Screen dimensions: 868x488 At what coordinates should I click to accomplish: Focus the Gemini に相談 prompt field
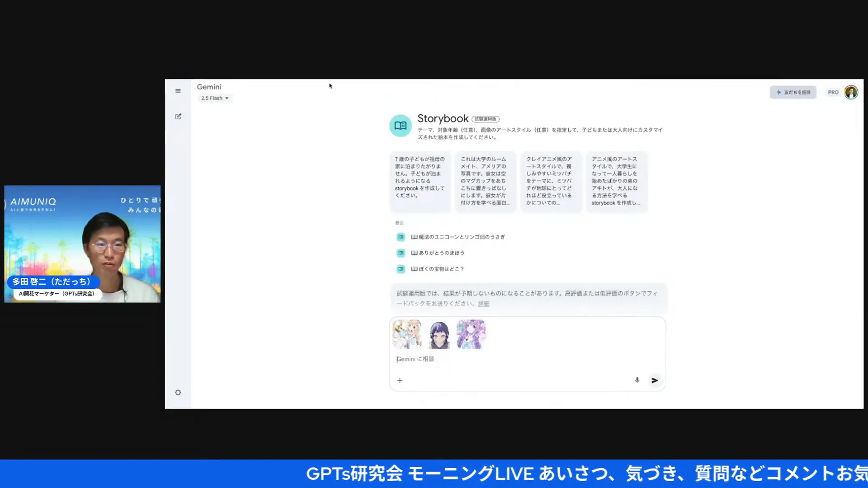(527, 359)
